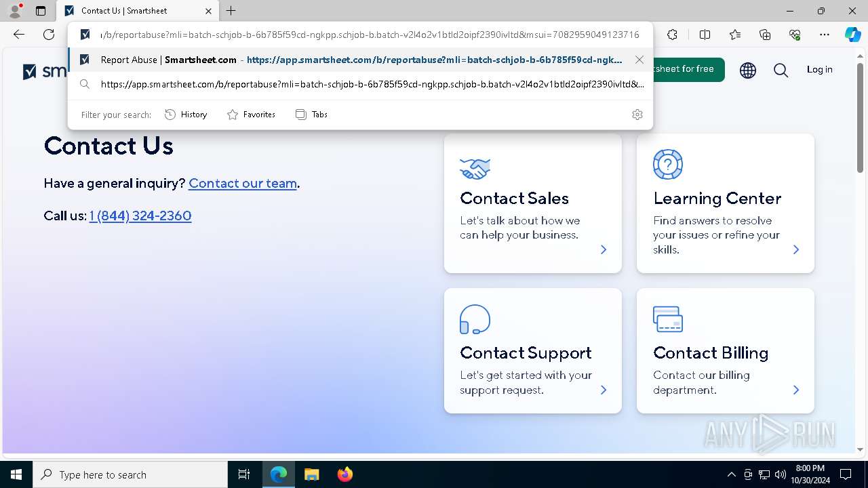Viewport: 868px width, 488px height.
Task: Open Favorites star toolbar icon
Action: [x=735, y=35]
